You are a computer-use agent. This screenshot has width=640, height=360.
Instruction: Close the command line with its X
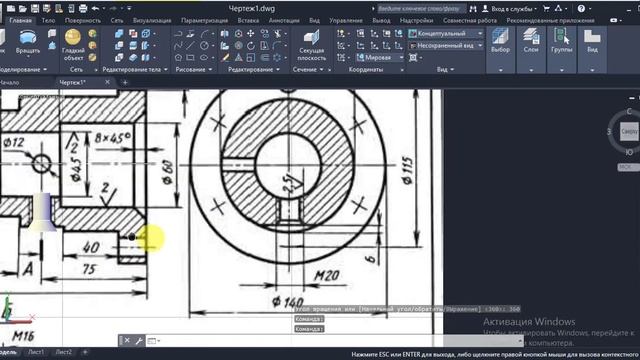(x=127, y=340)
